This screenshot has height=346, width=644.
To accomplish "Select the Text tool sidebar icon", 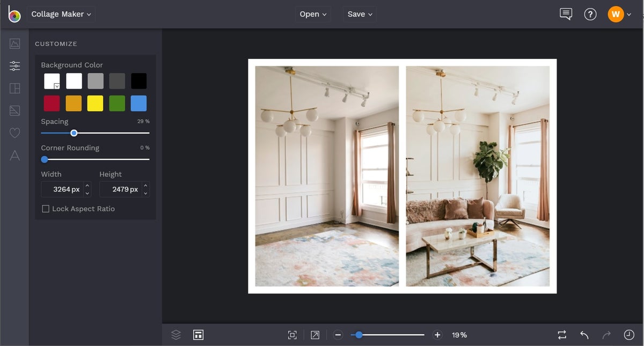I will (x=14, y=156).
